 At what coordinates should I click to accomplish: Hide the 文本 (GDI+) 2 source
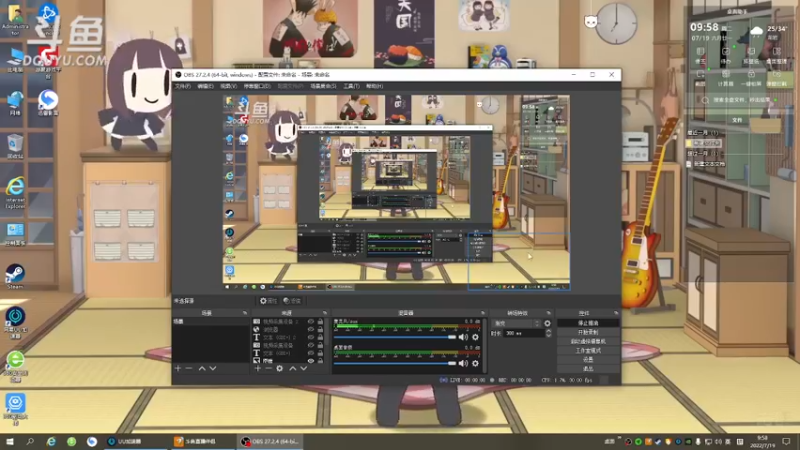tap(311, 337)
